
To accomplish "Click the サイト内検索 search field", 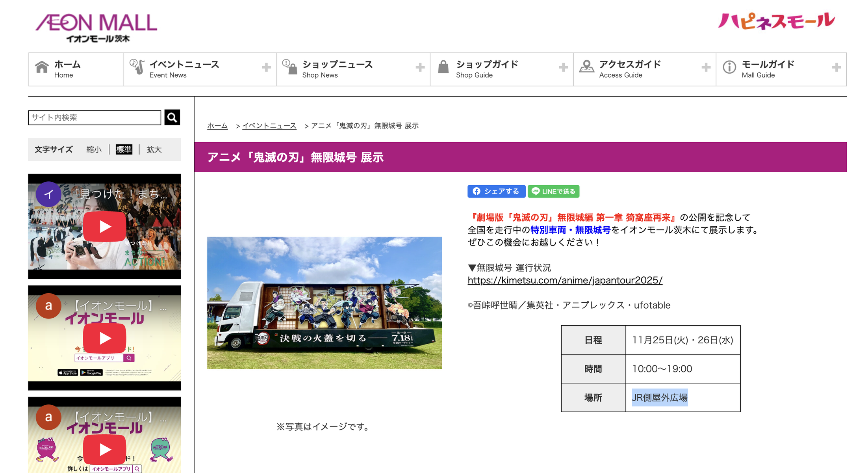I will click(95, 117).
